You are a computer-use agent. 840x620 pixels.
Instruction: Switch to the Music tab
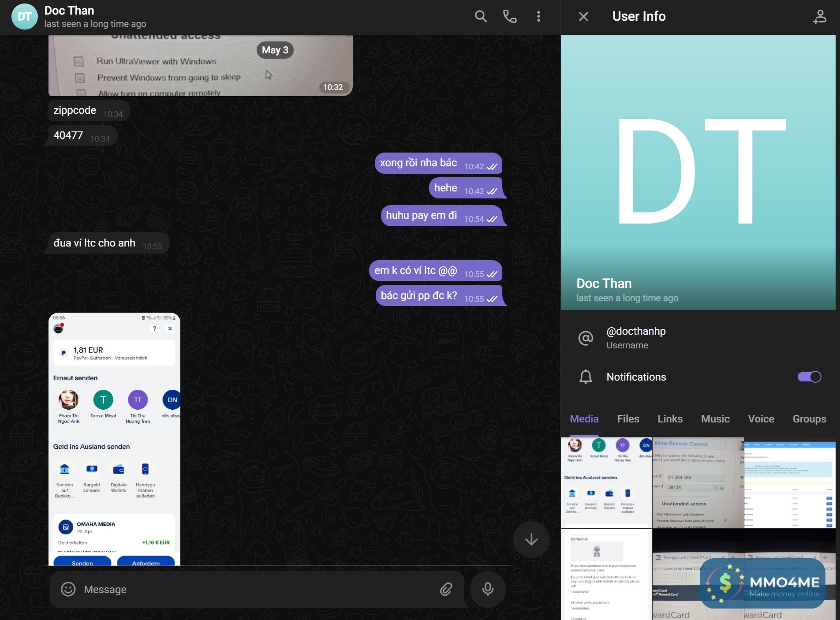(x=715, y=419)
